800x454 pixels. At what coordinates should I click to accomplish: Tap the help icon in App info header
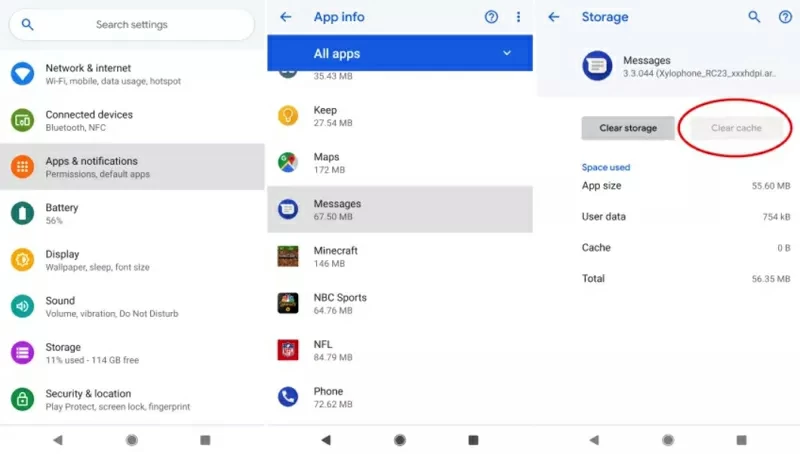(x=491, y=17)
